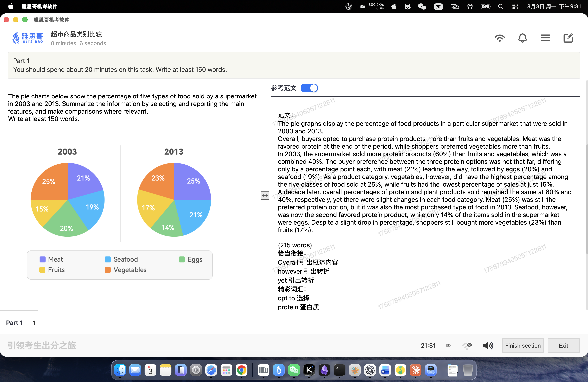Click the small battery icon beside 21:31
This screenshot has width=588, height=382.
tap(448, 345)
